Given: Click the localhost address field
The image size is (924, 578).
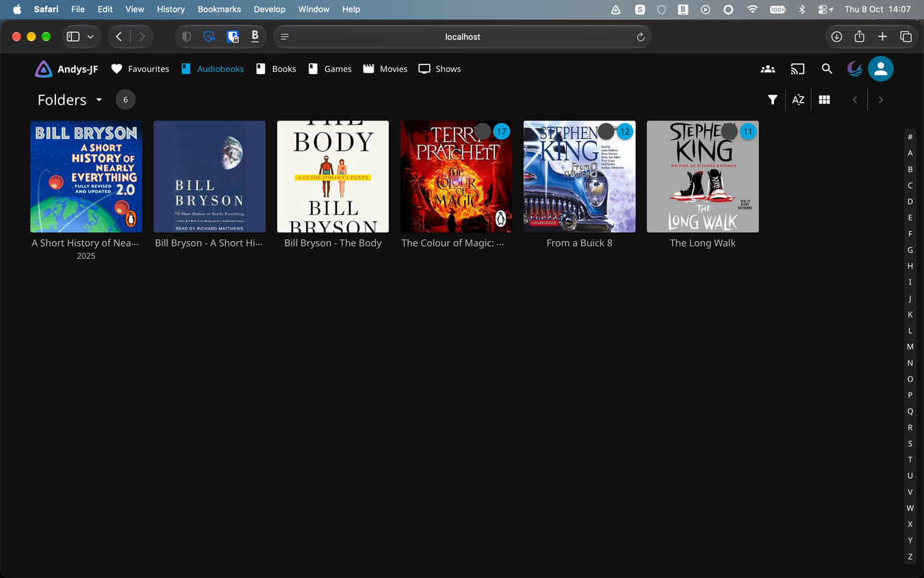Looking at the screenshot, I should 462,37.
